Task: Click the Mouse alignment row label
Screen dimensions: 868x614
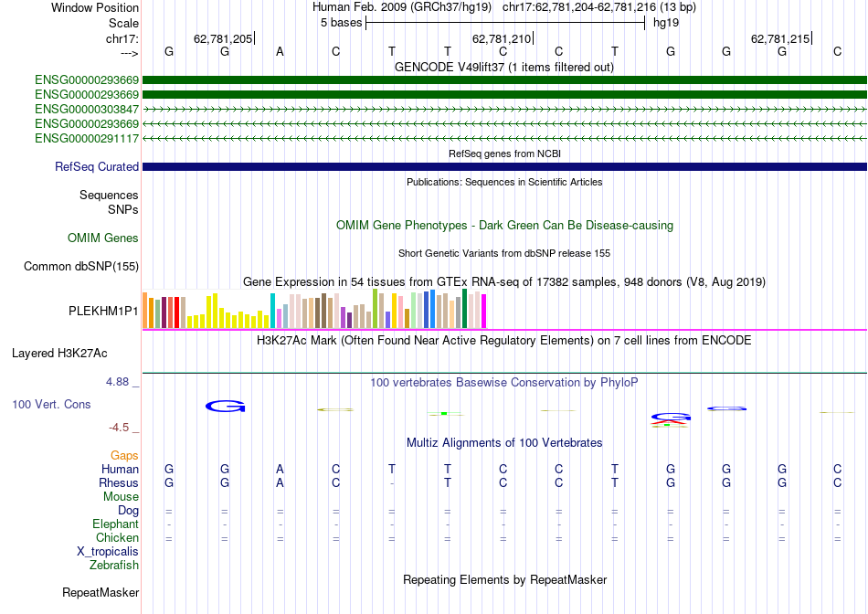Action: [121, 497]
